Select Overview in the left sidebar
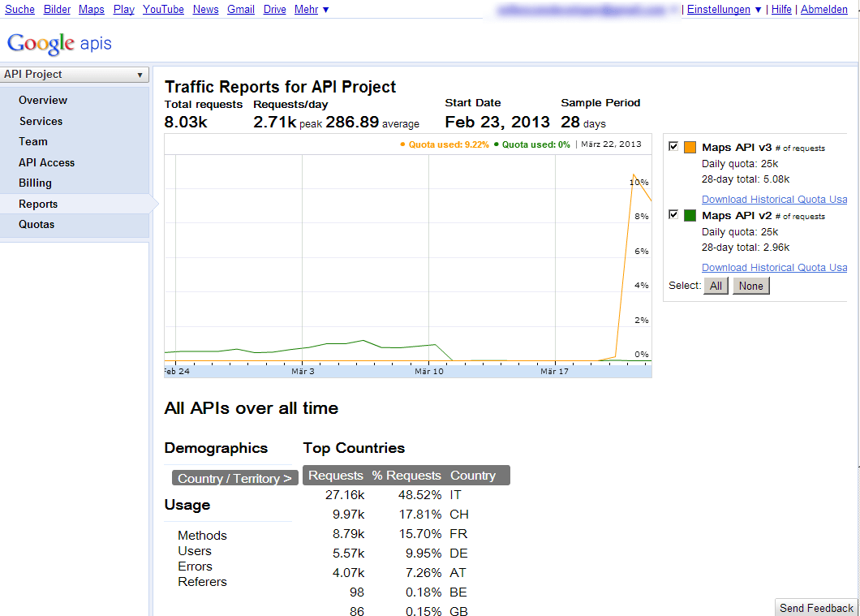This screenshot has width=860, height=616. click(x=43, y=100)
